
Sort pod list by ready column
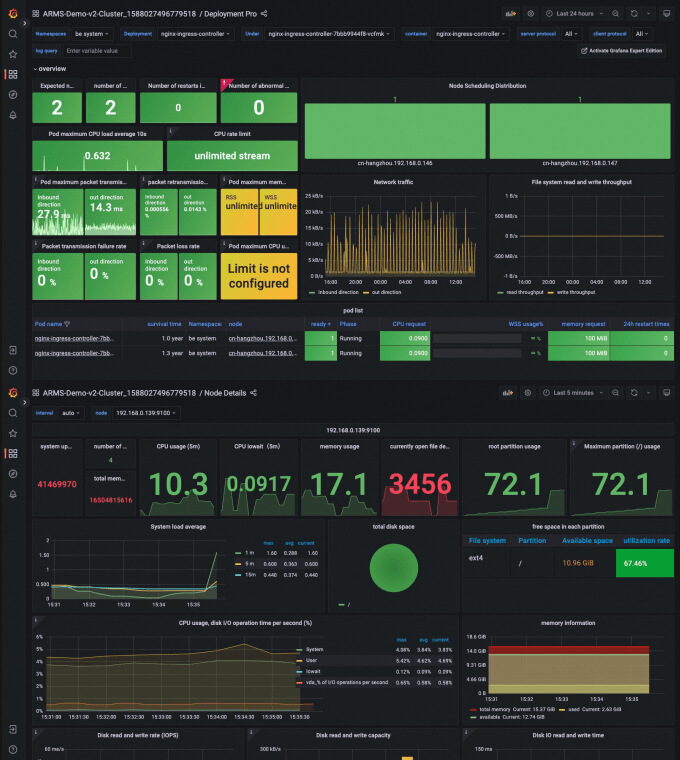click(321, 324)
